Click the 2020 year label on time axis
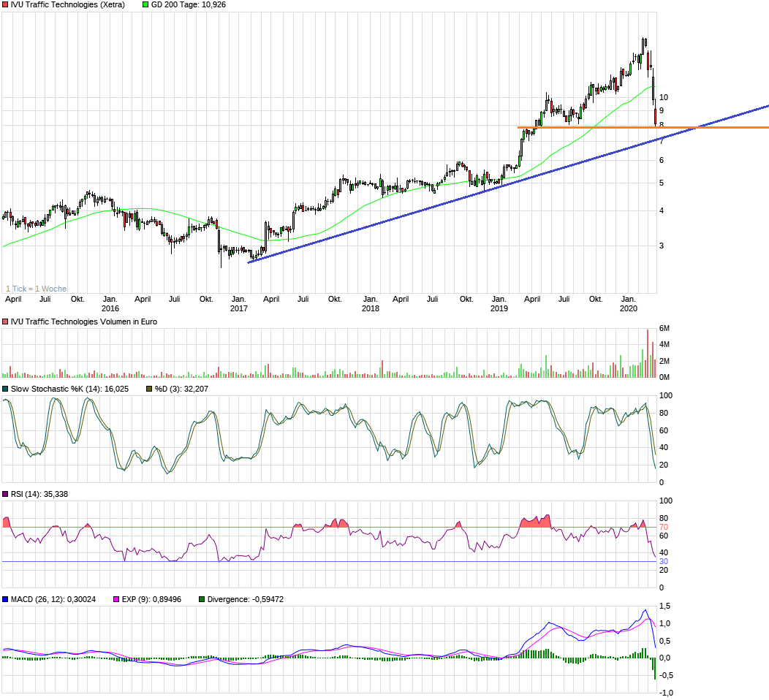 pyautogui.click(x=628, y=309)
